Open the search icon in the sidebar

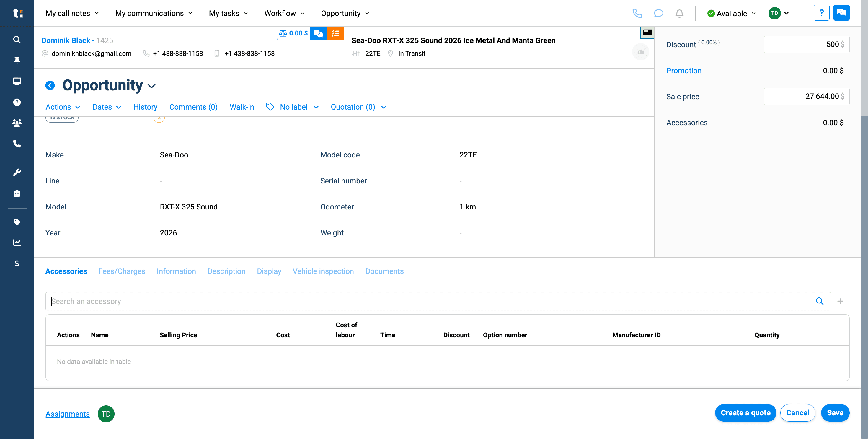pyautogui.click(x=17, y=40)
